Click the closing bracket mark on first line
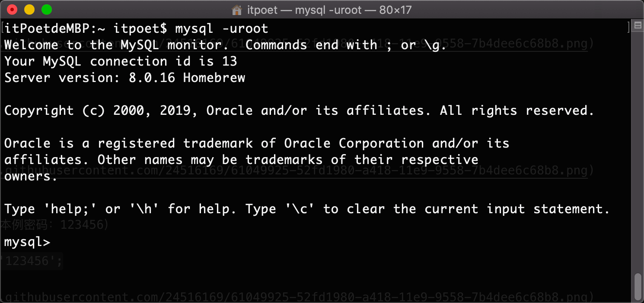 click(629, 28)
